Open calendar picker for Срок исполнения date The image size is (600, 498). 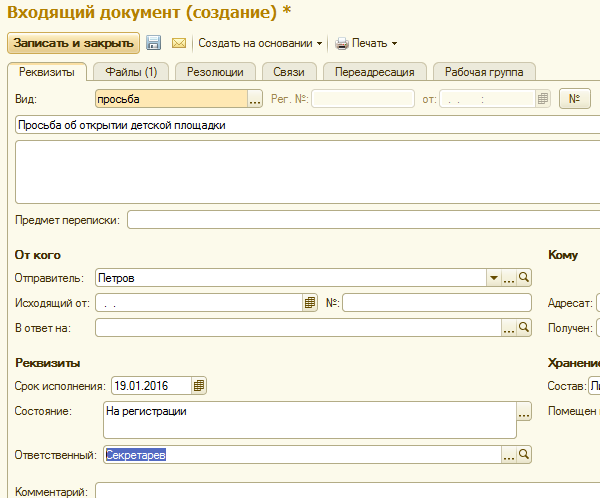click(199, 385)
